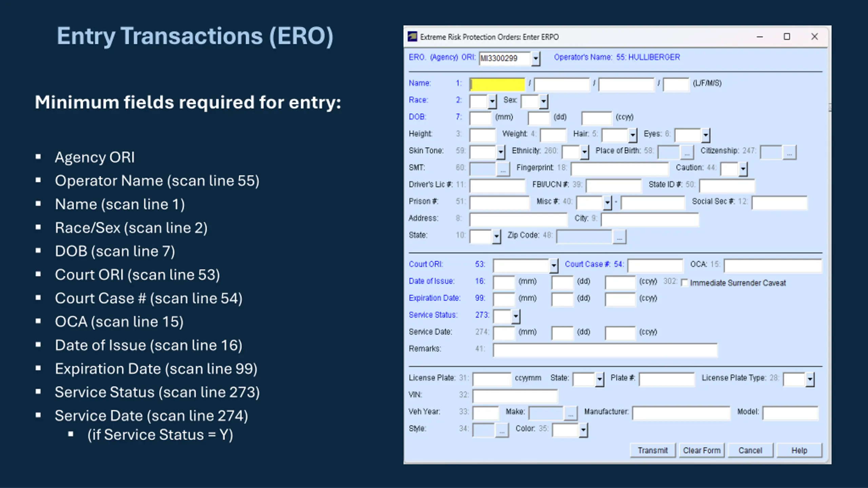Click the Help button
Screen dimensions: 868x488
(799, 450)
